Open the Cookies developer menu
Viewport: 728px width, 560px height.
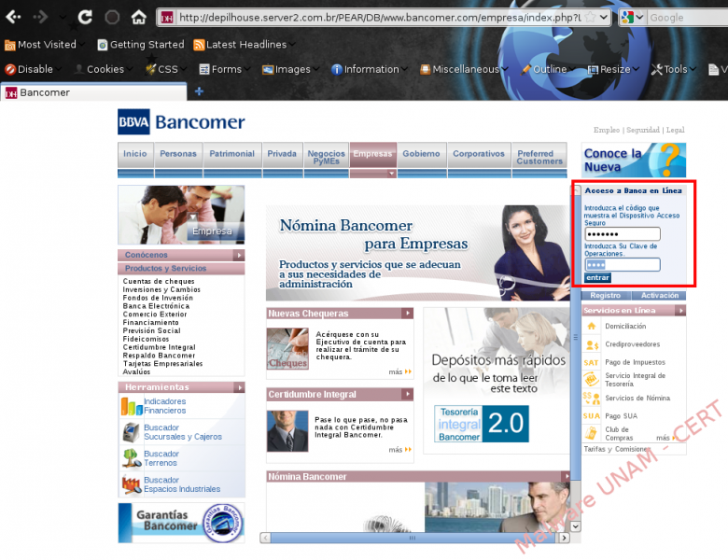(x=103, y=69)
